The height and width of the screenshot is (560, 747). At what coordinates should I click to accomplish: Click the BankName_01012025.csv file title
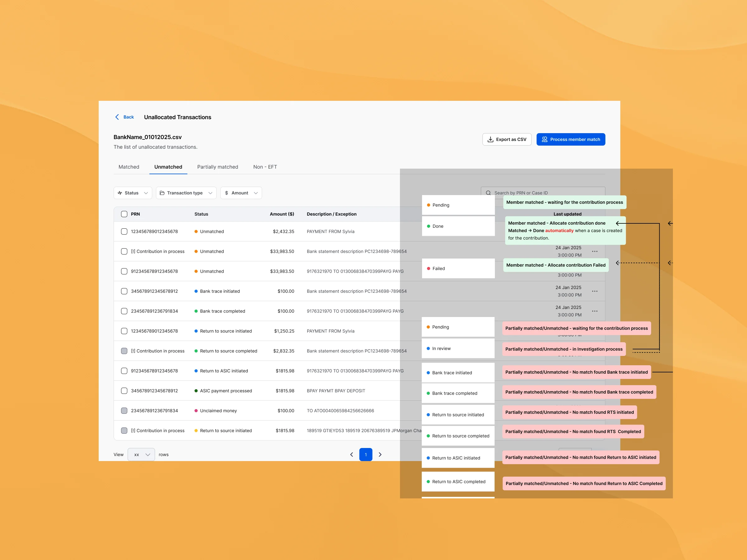(x=148, y=137)
